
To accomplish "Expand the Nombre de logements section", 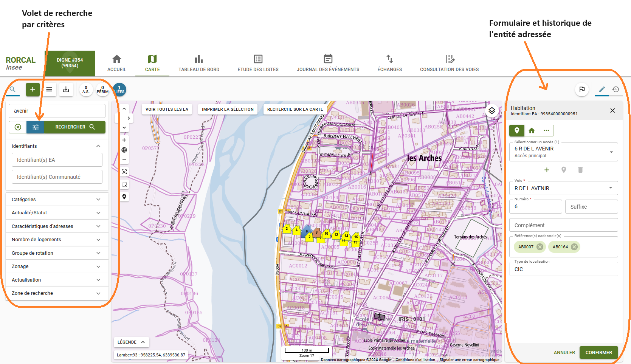I will tap(57, 240).
